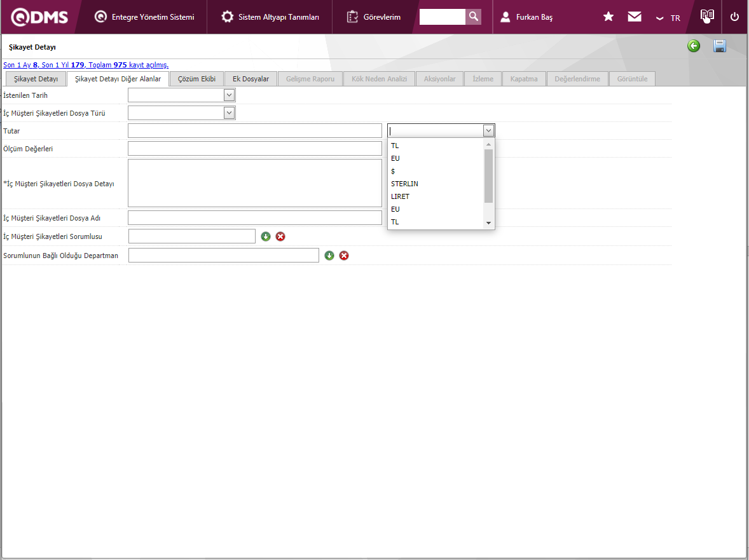The width and height of the screenshot is (749, 560).
Task: Open Sistem Altyapı Tanımları menu
Action: coord(270,17)
